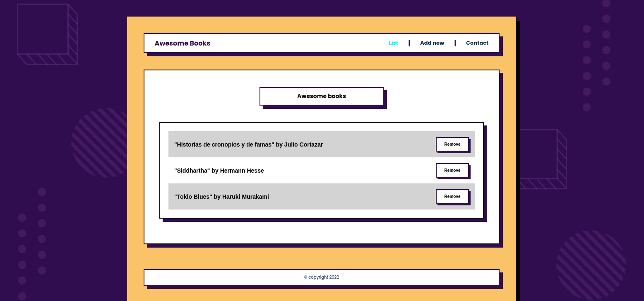Click the Awesome Books logo title

[x=183, y=43]
